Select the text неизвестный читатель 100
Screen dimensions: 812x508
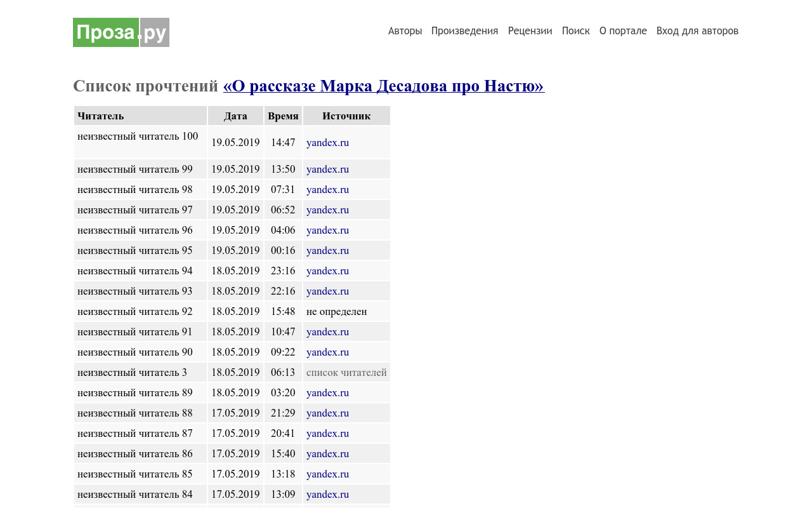[x=138, y=136]
